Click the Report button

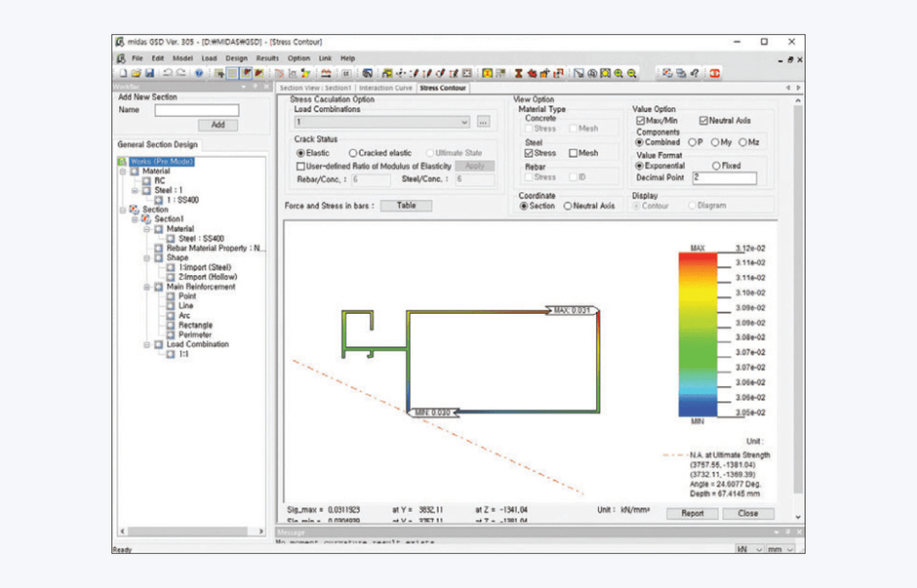693,513
